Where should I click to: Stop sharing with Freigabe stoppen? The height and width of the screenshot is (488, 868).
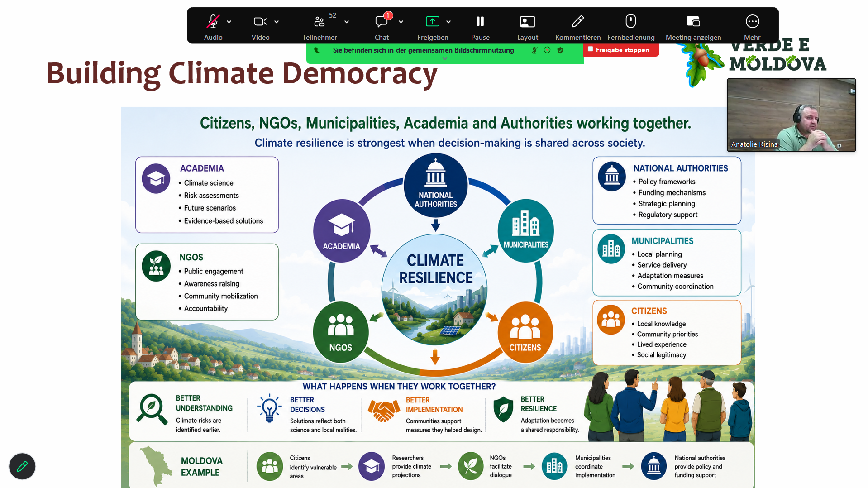(x=621, y=50)
